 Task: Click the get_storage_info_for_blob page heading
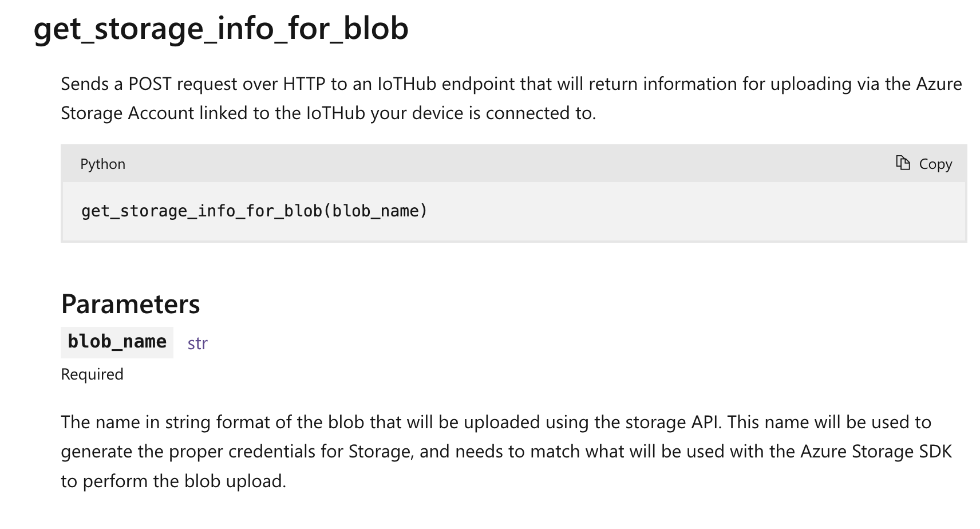tap(221, 28)
